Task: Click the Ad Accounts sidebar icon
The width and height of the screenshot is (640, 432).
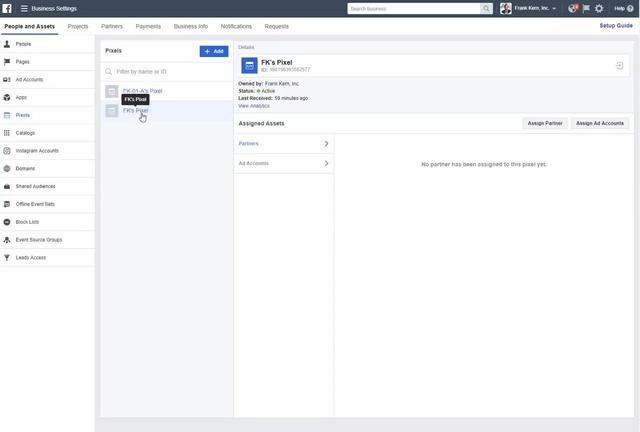Action: (7, 80)
